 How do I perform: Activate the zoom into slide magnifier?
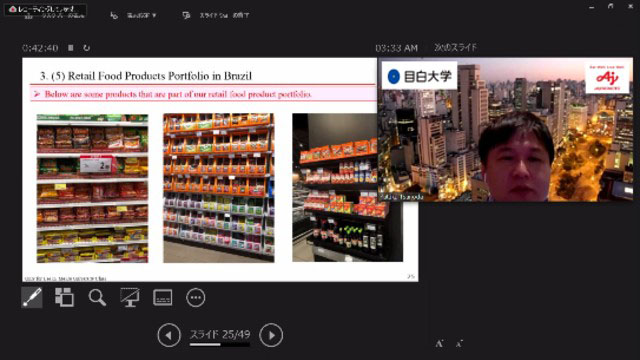(97, 298)
